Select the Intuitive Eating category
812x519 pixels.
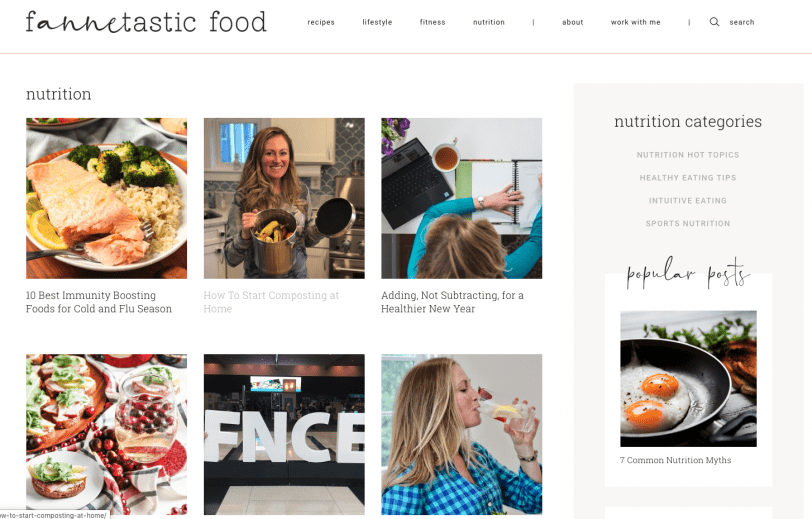(x=688, y=200)
